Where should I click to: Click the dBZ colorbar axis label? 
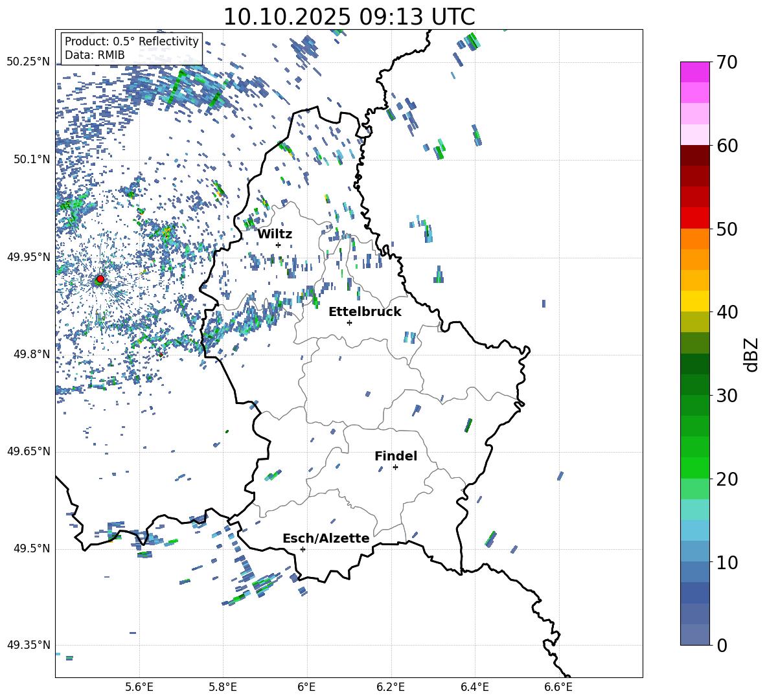click(x=751, y=354)
